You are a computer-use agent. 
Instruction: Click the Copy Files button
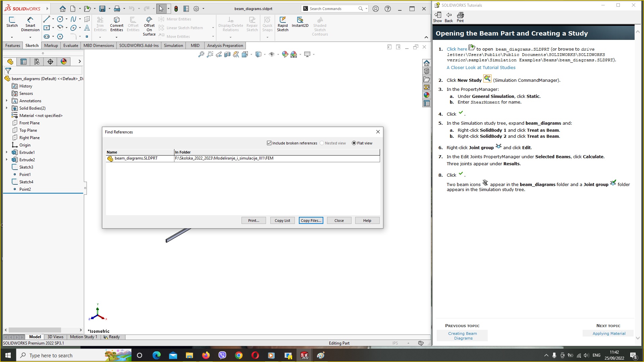pos(311,220)
